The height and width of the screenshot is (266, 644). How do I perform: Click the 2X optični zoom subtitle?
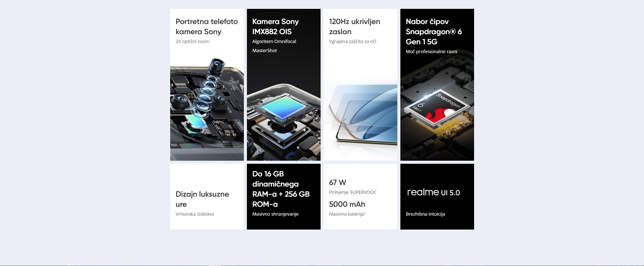(x=192, y=42)
